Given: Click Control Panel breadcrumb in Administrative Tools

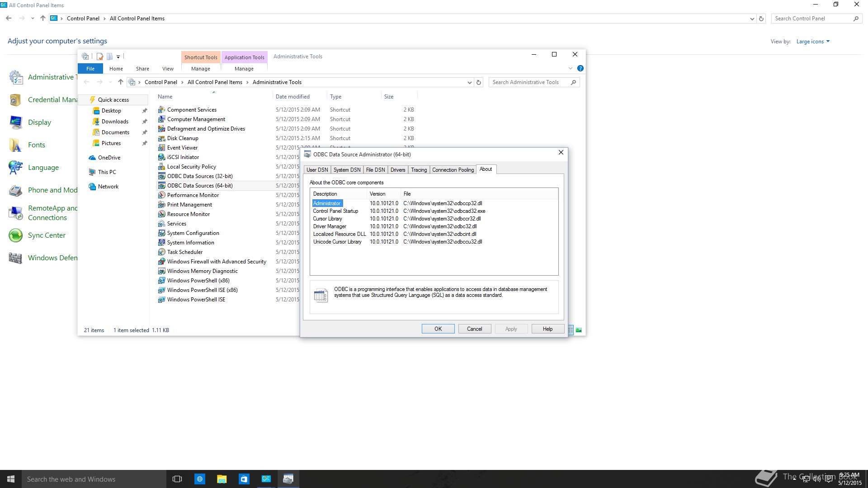Looking at the screenshot, I should click(x=161, y=82).
